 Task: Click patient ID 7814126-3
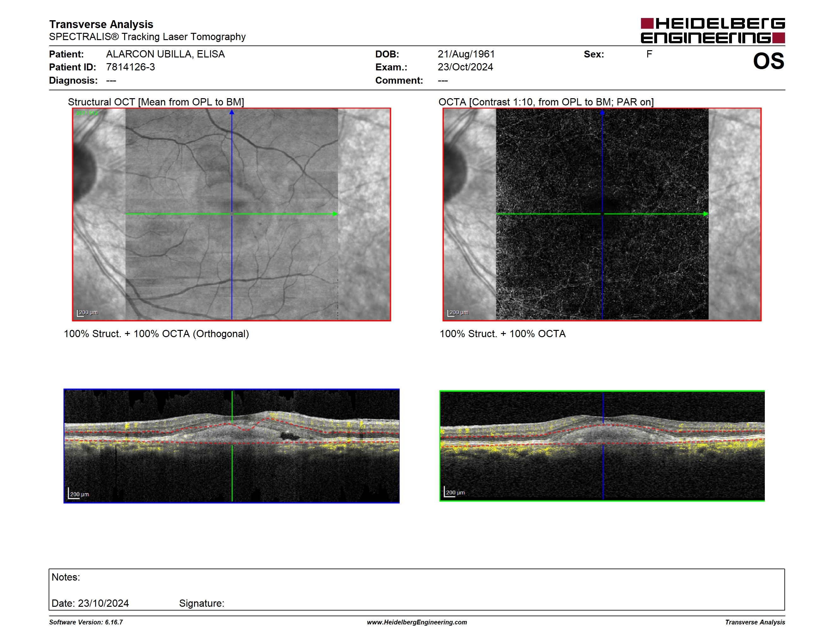tap(130, 67)
